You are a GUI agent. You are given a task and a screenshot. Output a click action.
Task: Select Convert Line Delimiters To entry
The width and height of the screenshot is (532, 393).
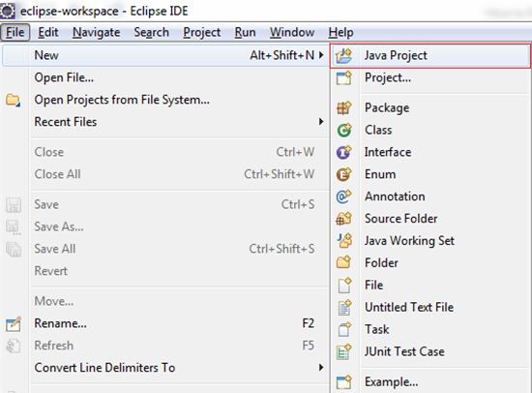(x=165, y=368)
